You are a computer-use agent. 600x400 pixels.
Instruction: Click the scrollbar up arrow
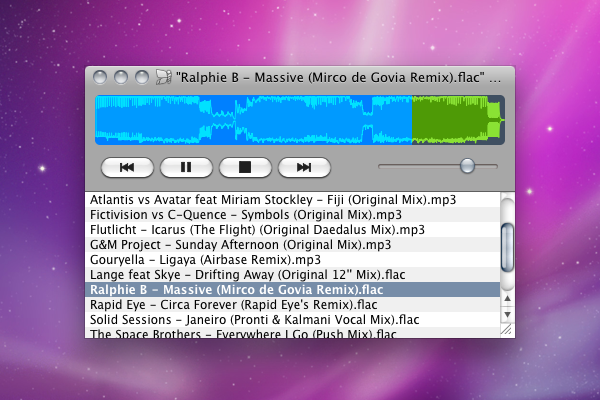click(507, 298)
